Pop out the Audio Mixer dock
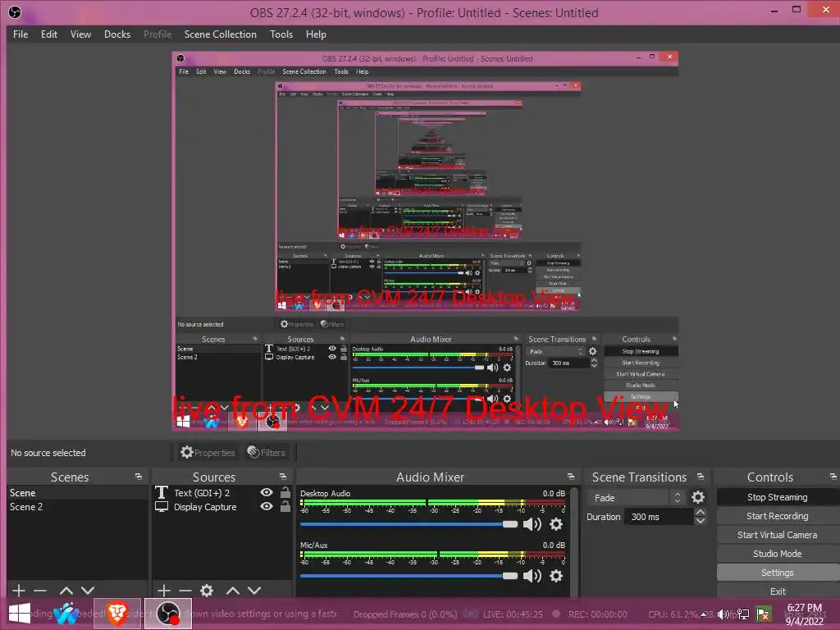The image size is (840, 630). click(571, 477)
